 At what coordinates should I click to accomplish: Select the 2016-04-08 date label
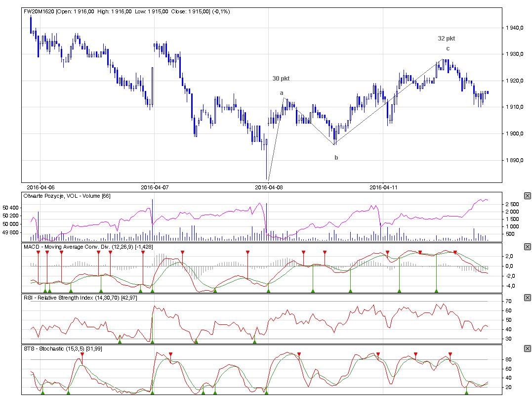click(x=269, y=187)
